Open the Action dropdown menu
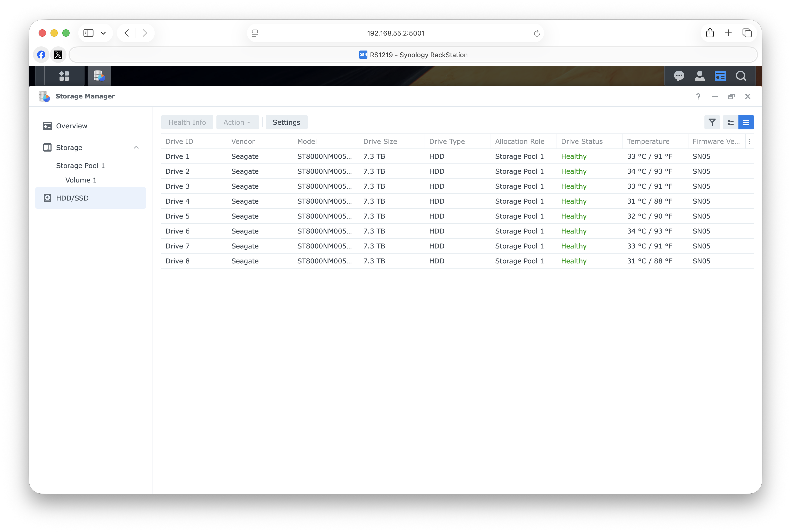The height and width of the screenshot is (532, 791). click(x=237, y=122)
